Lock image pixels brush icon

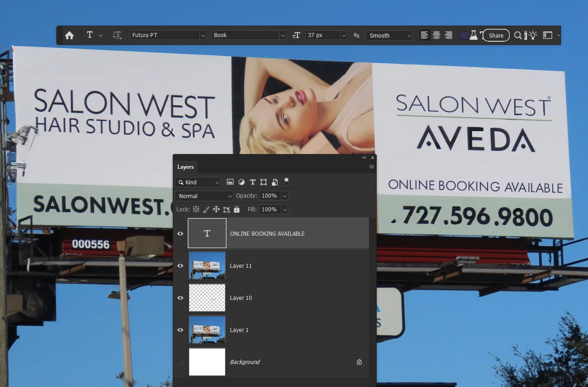[206, 210]
